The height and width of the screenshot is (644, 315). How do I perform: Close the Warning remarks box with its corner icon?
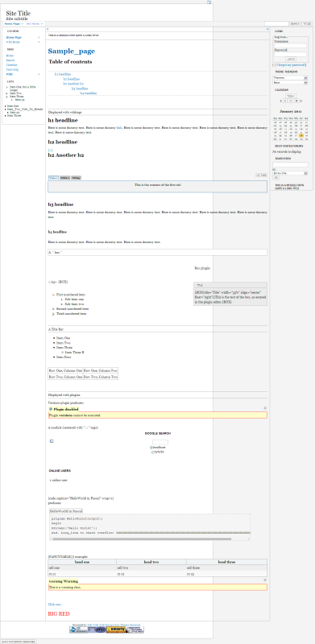click(x=265, y=580)
